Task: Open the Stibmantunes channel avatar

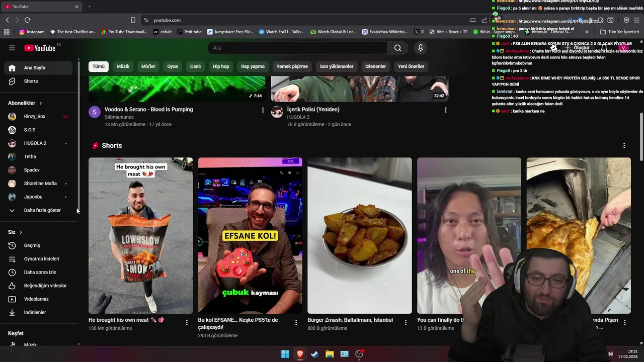Action: click(x=95, y=112)
